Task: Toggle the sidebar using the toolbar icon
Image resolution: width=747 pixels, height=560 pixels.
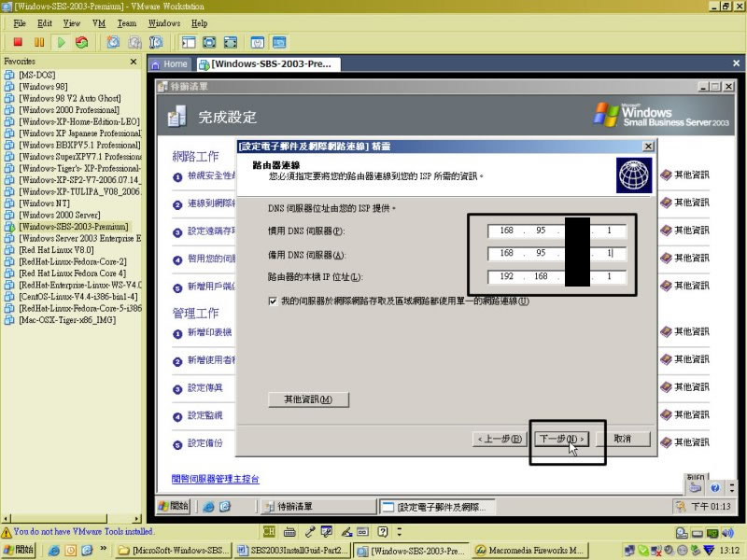Action: 189,42
